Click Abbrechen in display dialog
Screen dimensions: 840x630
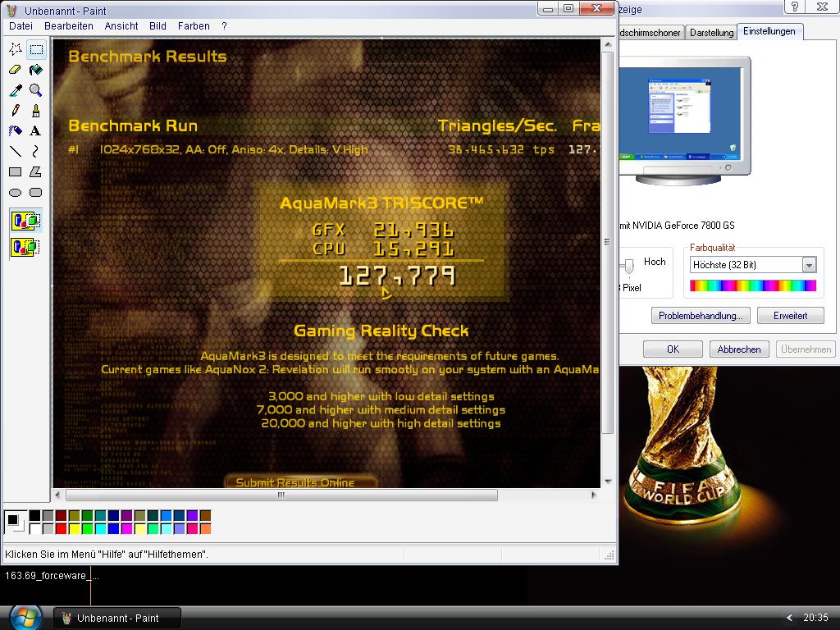pos(739,349)
